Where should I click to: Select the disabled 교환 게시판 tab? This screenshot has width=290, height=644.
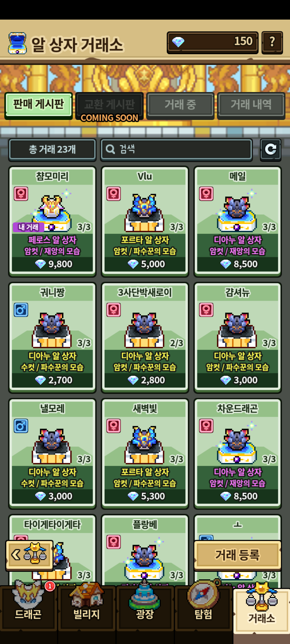click(109, 105)
